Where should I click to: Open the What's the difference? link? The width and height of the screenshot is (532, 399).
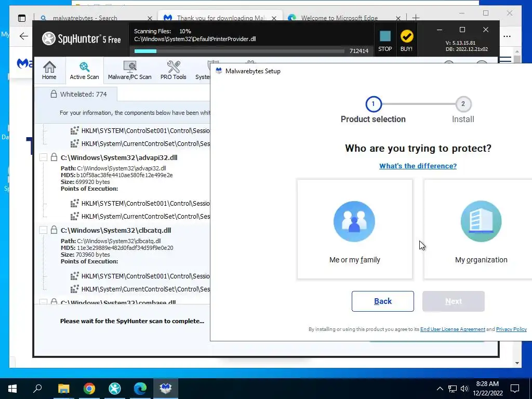point(418,166)
